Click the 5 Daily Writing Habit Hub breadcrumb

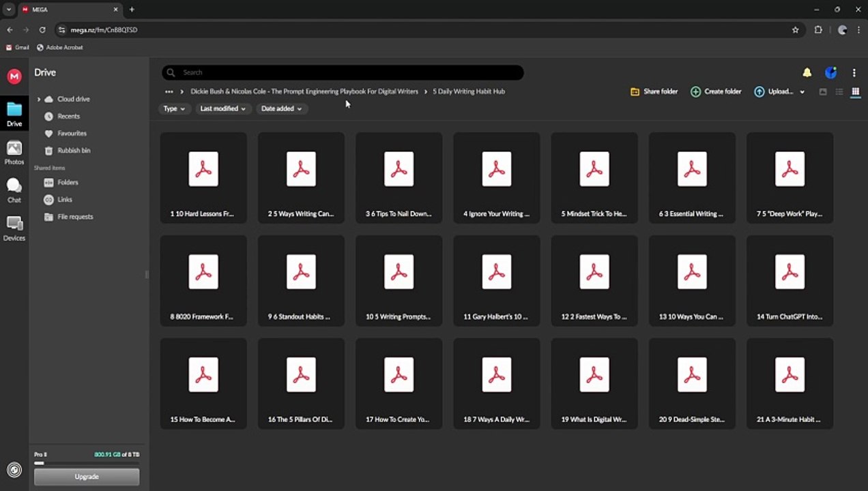469,91
